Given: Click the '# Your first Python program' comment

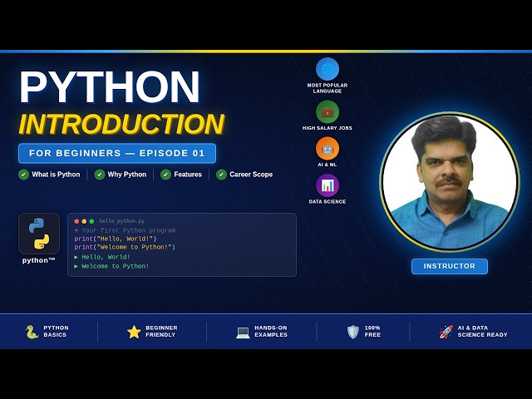Looking at the screenshot, I should tap(125, 230).
